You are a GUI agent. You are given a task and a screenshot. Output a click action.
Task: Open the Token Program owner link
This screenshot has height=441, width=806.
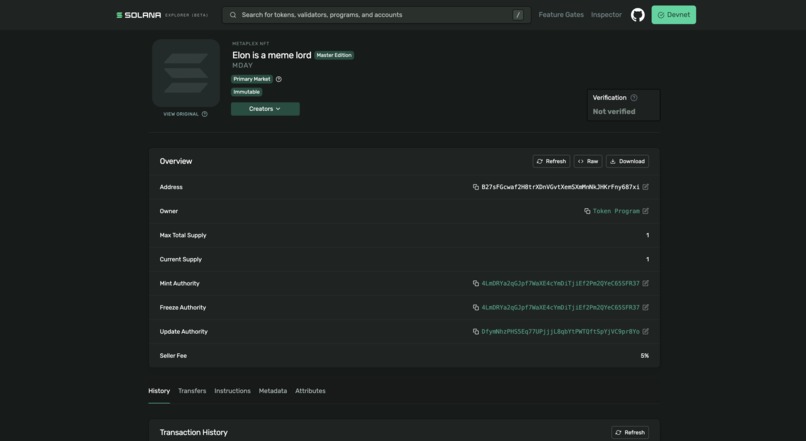pyautogui.click(x=616, y=211)
